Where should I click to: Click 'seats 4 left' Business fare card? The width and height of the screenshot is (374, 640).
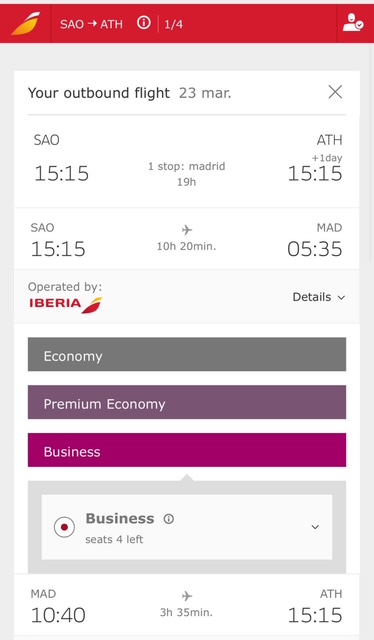coord(187,527)
